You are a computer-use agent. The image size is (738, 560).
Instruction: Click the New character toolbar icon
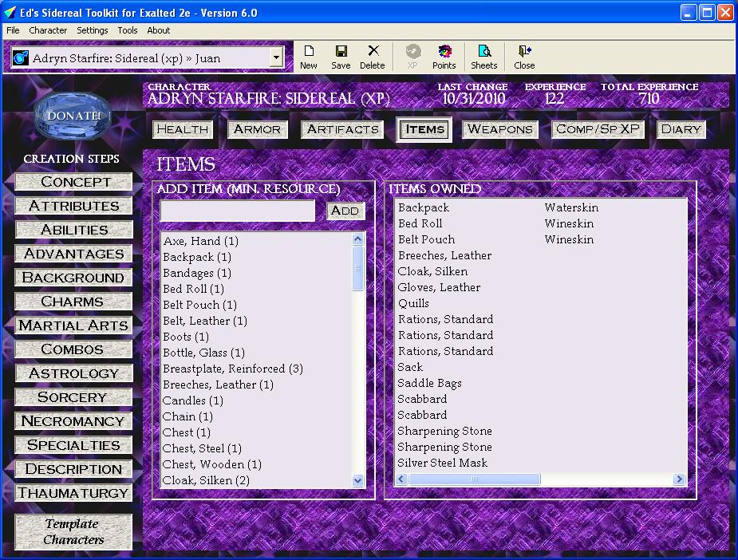pyautogui.click(x=309, y=57)
